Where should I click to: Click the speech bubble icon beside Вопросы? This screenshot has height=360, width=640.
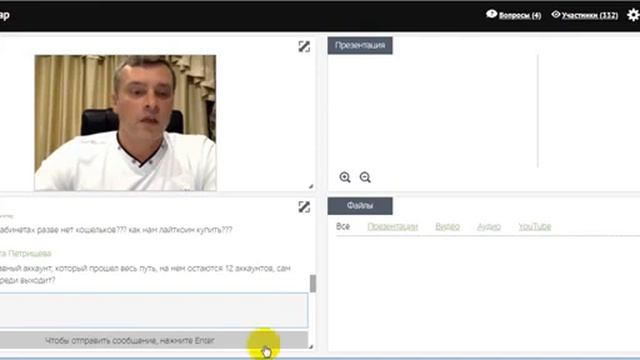point(491,14)
